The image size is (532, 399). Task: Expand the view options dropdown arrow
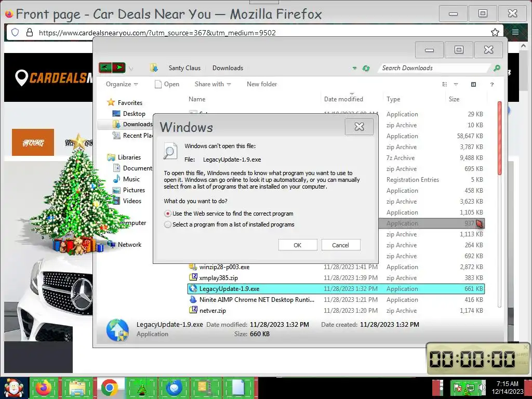(456, 84)
